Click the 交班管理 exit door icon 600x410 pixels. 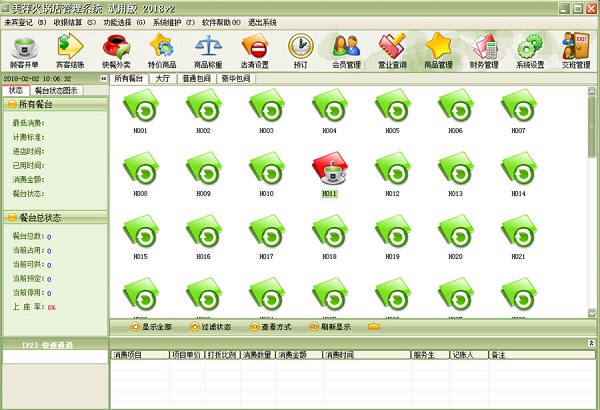pos(576,51)
